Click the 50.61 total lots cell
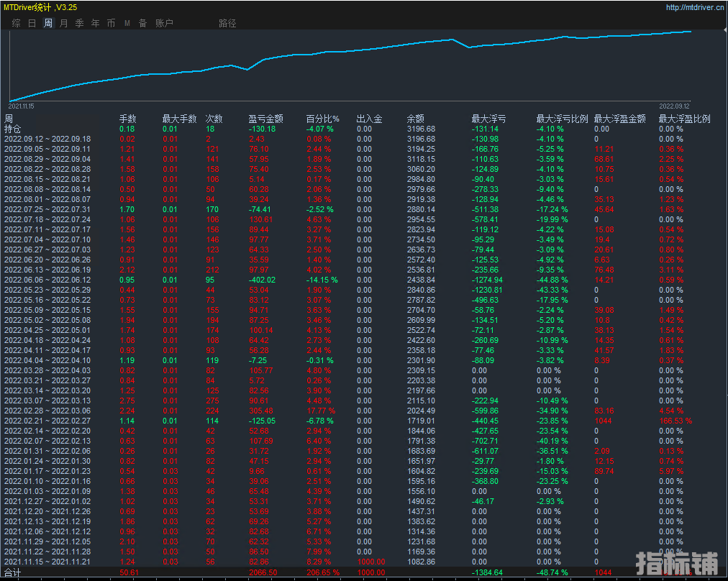This screenshot has width=728, height=581. pyautogui.click(x=129, y=572)
